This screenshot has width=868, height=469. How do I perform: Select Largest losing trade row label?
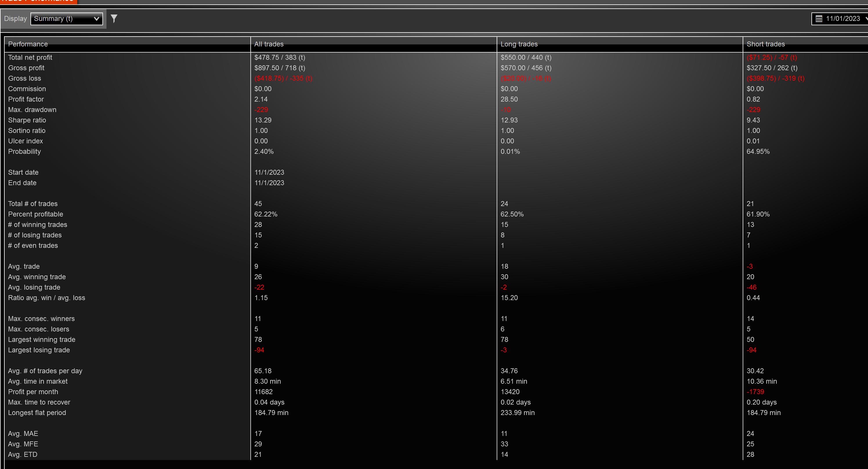click(39, 350)
